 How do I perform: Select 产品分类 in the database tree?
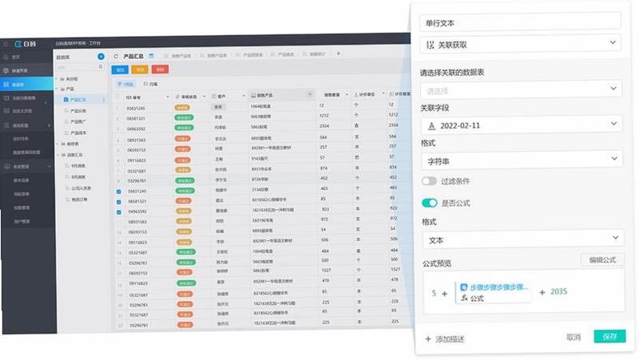(78, 111)
